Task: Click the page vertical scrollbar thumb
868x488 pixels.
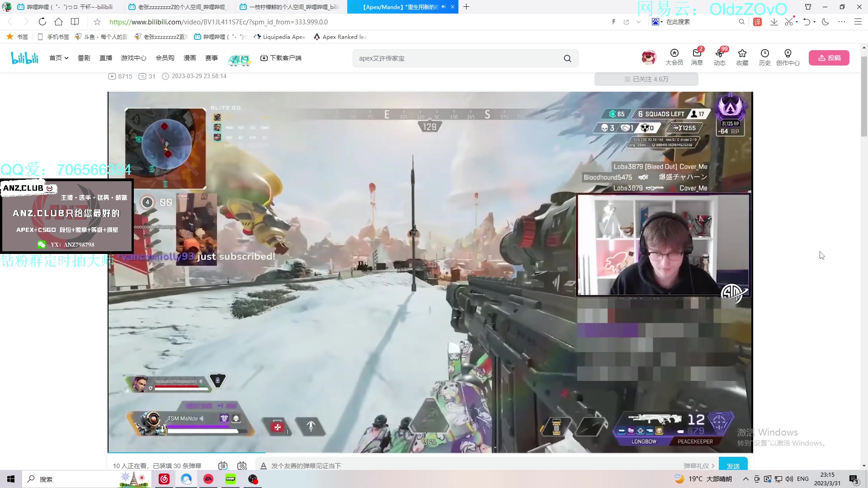Action: coord(864,97)
